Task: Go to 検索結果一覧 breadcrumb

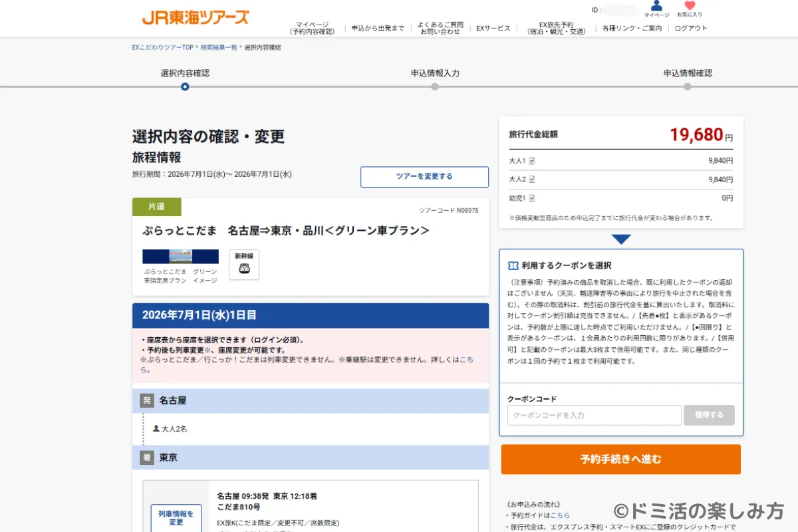Action: coord(219,48)
